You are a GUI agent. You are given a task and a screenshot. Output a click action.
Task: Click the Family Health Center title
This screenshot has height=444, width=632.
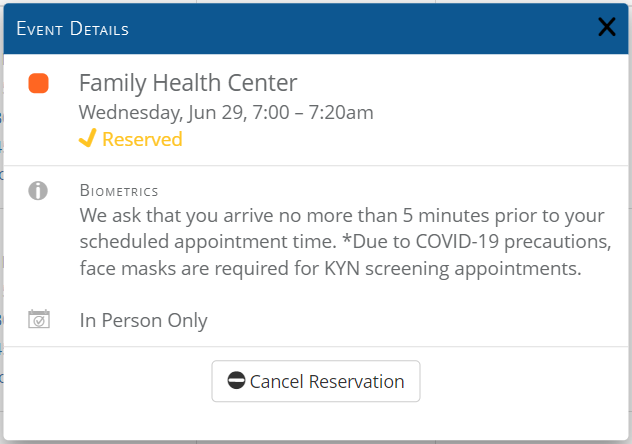click(188, 83)
